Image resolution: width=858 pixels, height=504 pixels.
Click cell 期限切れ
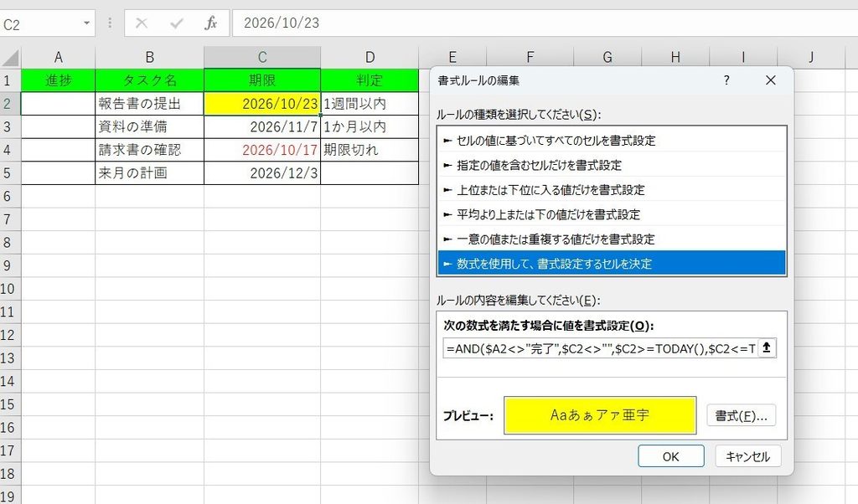tap(370, 150)
